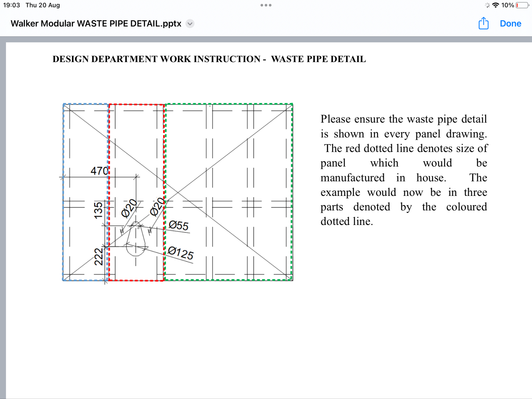
Task: Expand the file name dropdown chevron
Action: pos(190,24)
